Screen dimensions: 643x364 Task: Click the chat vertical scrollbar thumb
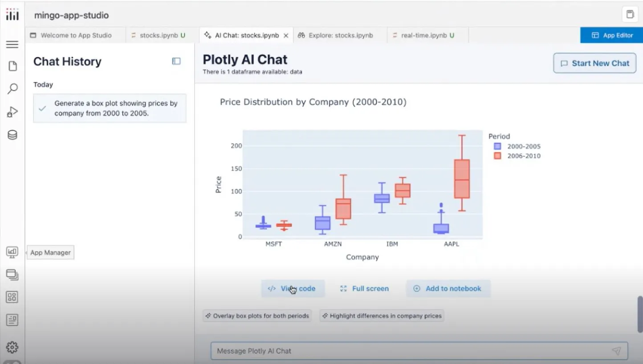point(640,314)
